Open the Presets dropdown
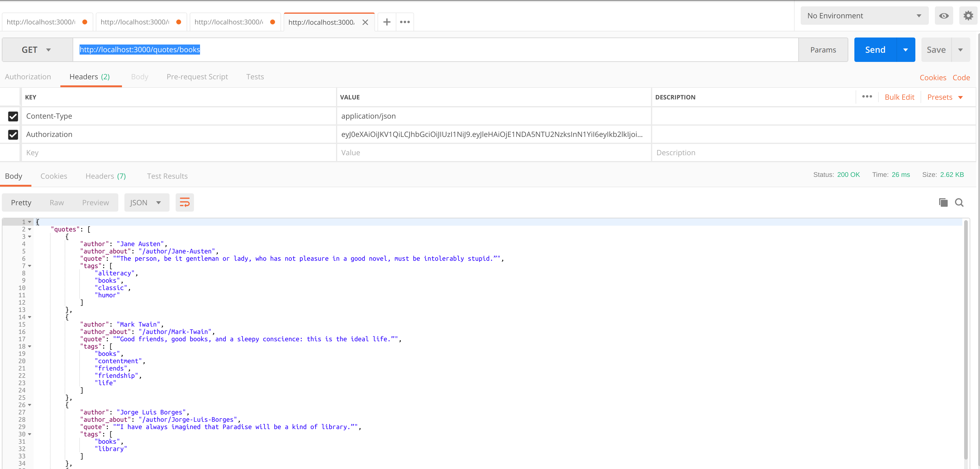The height and width of the screenshot is (469, 980). (x=945, y=97)
